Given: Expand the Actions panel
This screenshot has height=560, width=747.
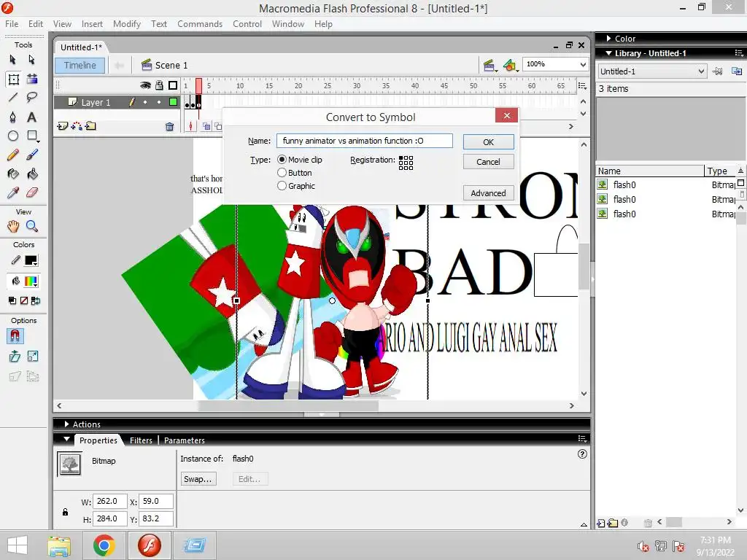Looking at the screenshot, I should [66, 424].
